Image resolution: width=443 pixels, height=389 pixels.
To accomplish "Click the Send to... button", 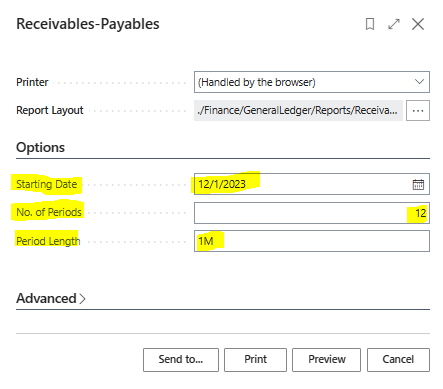I will pyautogui.click(x=181, y=360).
